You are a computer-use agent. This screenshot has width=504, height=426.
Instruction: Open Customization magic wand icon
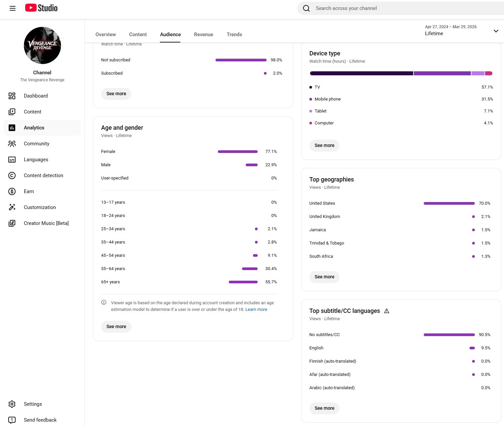coord(12,207)
